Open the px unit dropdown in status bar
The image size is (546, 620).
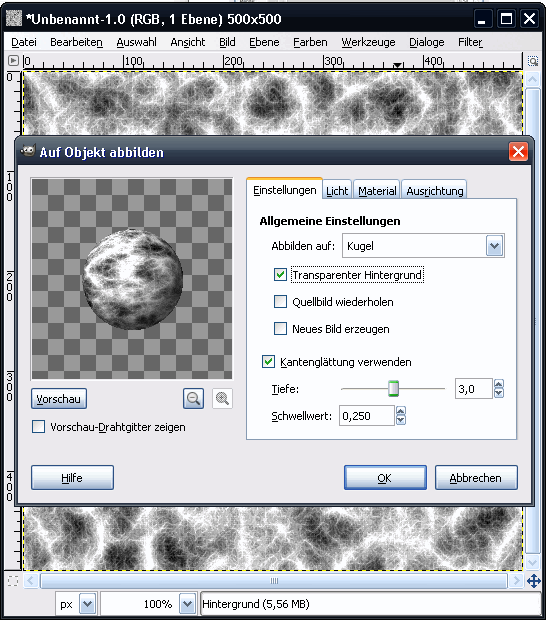click(x=87, y=604)
